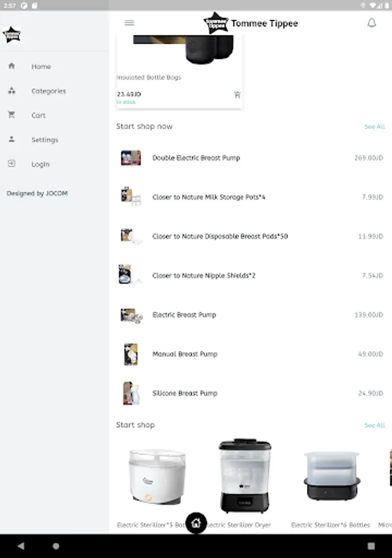Click the Electric Sterilizer*6 Bottles caption
Image resolution: width=392 pixels, height=558 pixels.
tap(331, 525)
